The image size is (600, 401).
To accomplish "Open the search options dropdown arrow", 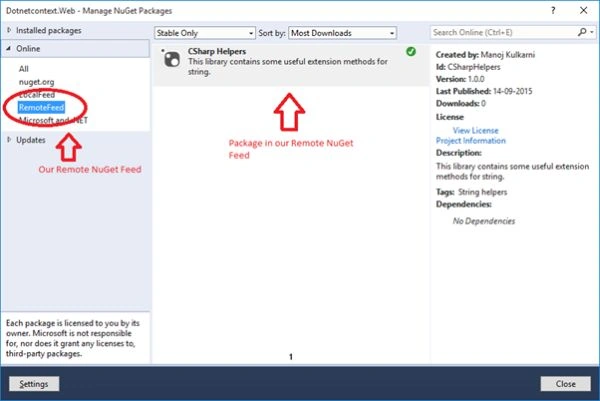I will tap(592, 33).
